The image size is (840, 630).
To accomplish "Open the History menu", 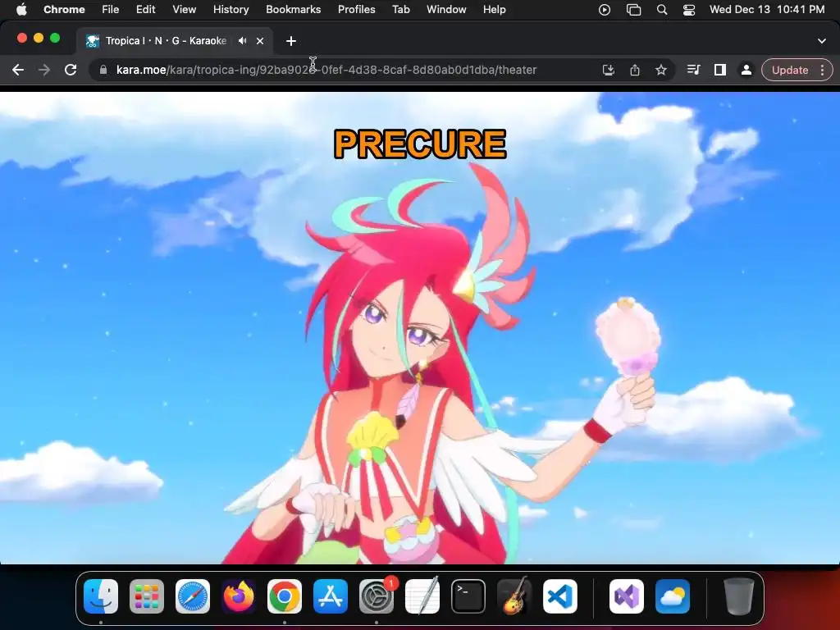I will coord(231,9).
